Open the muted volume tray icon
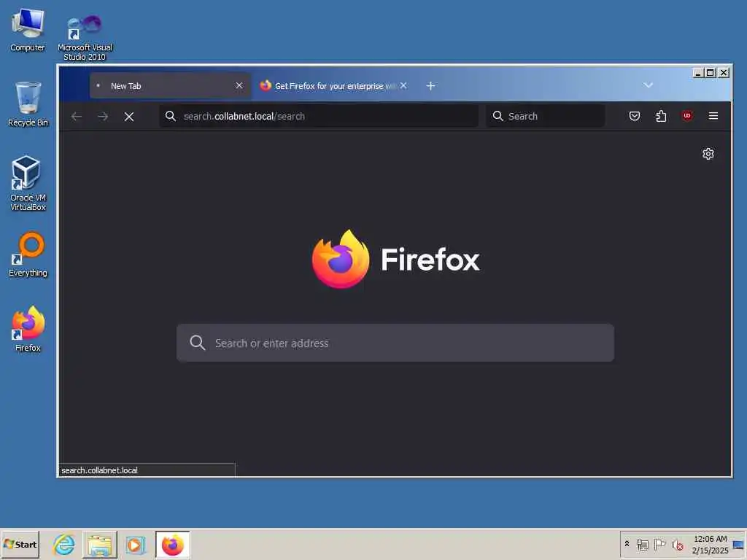 [678, 544]
